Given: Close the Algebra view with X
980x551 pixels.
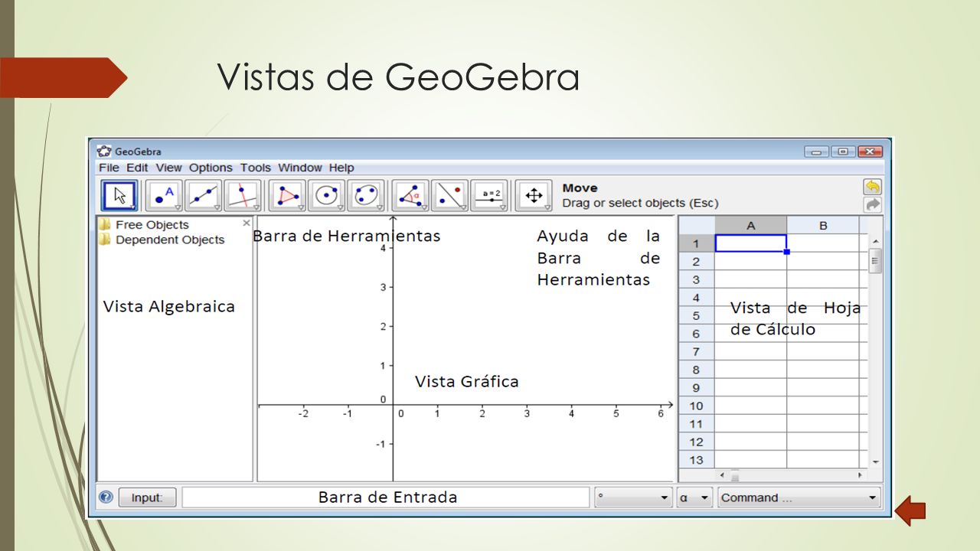Looking at the screenshot, I should [x=247, y=223].
